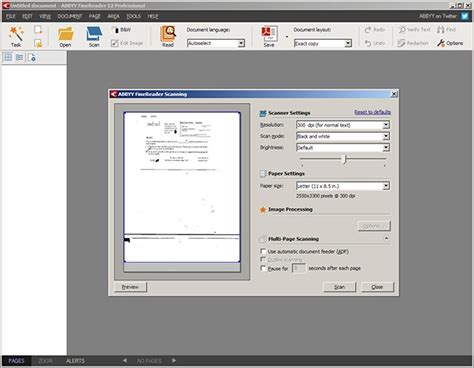This screenshot has height=368, width=474.
Task: Click the Image Processing star icon
Action: [x=263, y=210]
